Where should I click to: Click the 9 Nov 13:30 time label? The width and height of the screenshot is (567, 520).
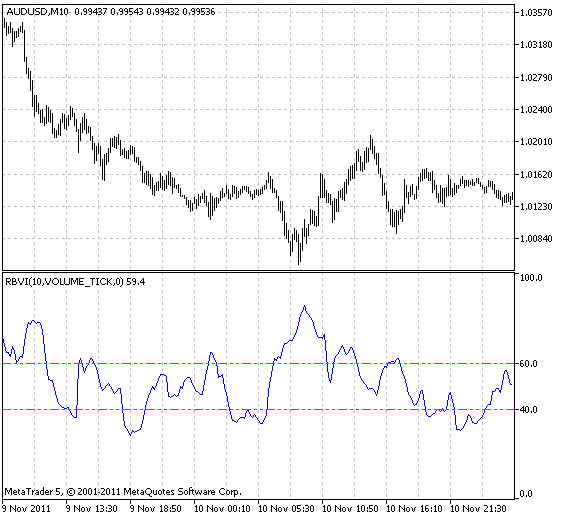pos(92,508)
